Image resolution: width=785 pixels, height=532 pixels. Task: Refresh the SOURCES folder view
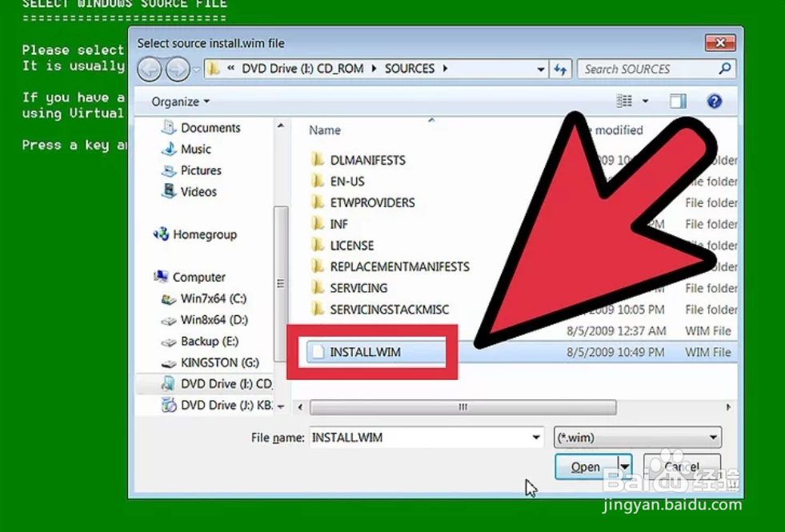pos(561,69)
